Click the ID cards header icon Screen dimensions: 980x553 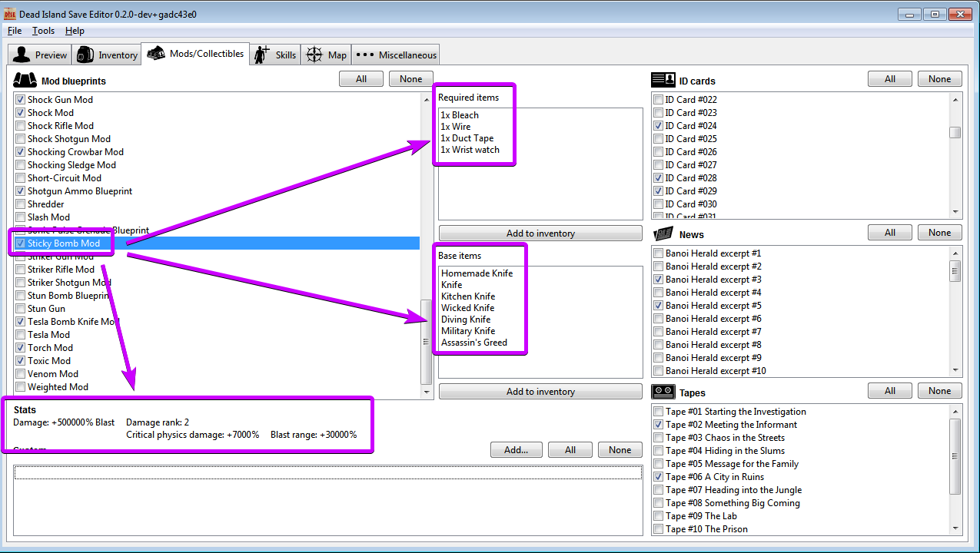coord(663,80)
